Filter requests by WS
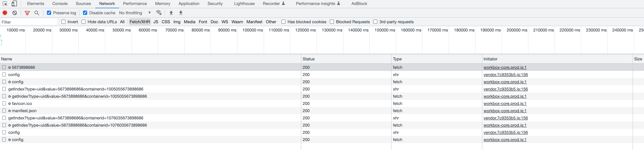The image size is (644, 150). click(225, 22)
